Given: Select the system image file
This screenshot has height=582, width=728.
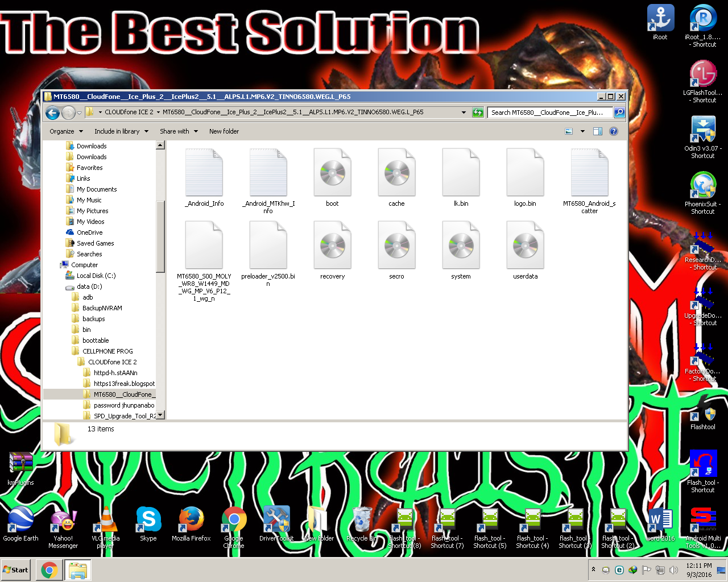Looking at the screenshot, I should tap(461, 251).
